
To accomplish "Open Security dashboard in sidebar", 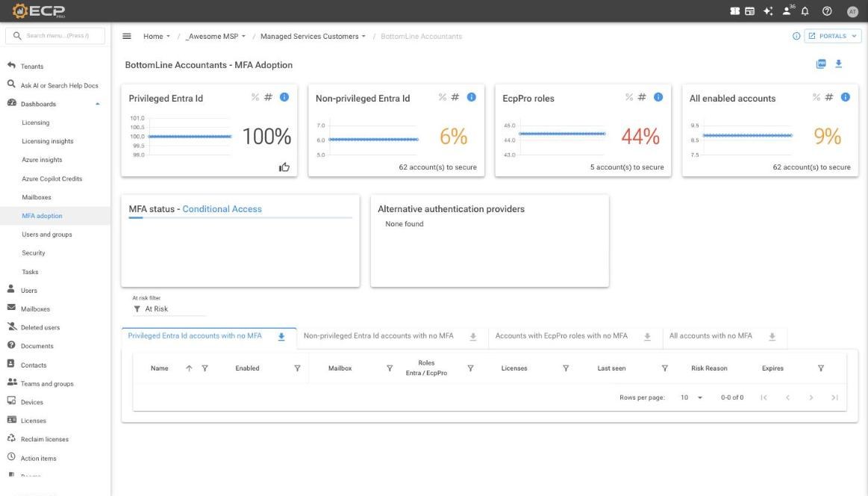I will click(34, 252).
